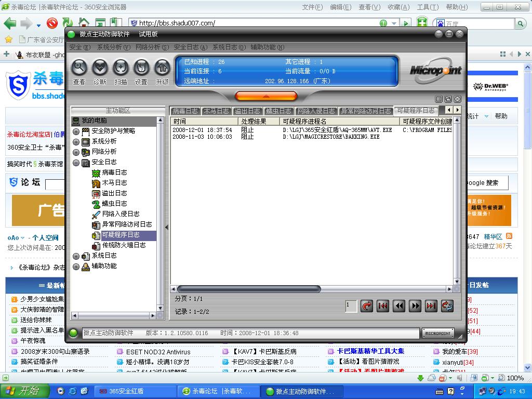Open the 系统分析(V) menu
The width and height of the screenshot is (532, 399).
pos(114,47)
